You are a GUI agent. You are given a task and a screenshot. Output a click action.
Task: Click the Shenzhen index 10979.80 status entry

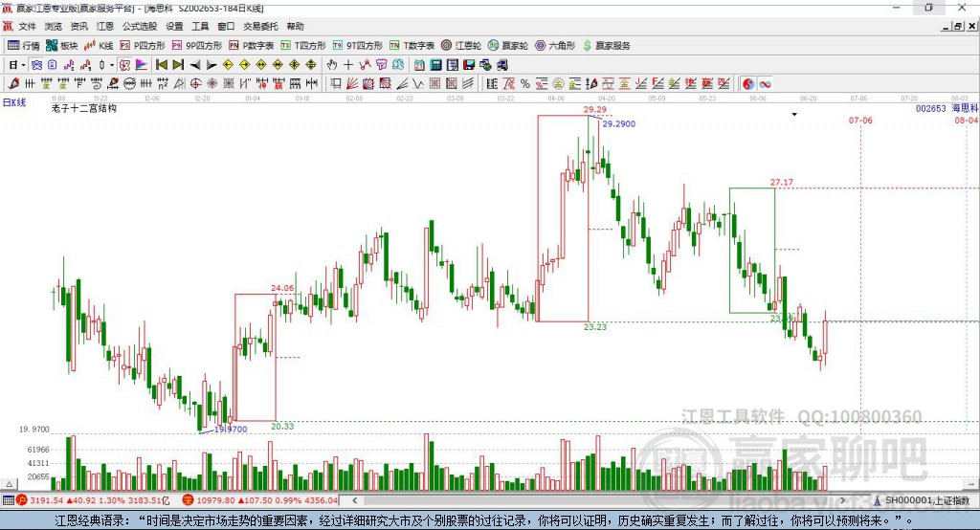[260, 500]
